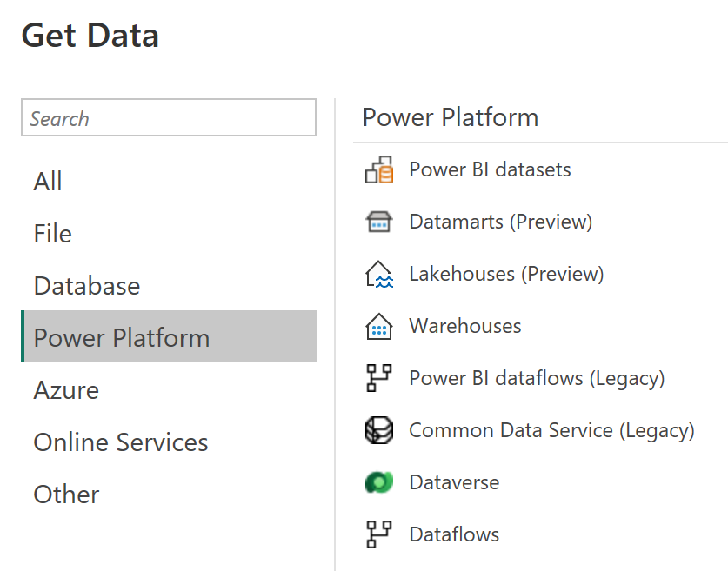Viewport: 728px width, 571px height.
Task: Select Common Data Service (Legacy) entry
Action: coord(551,430)
